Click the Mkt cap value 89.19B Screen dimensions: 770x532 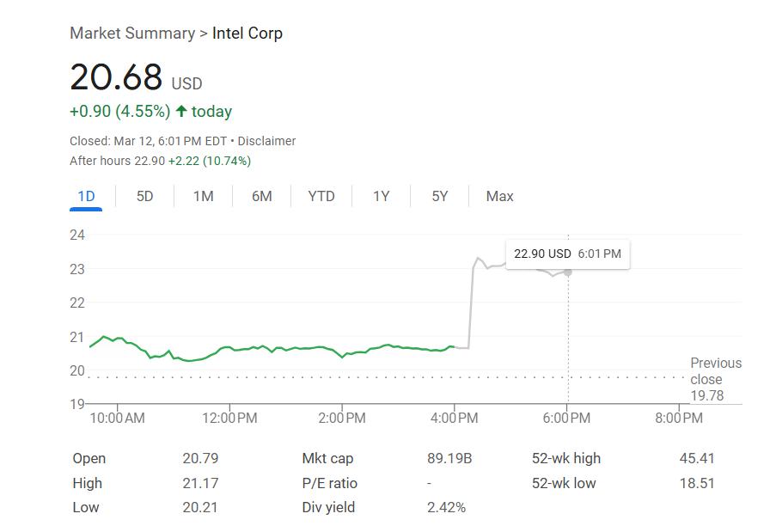coord(449,458)
